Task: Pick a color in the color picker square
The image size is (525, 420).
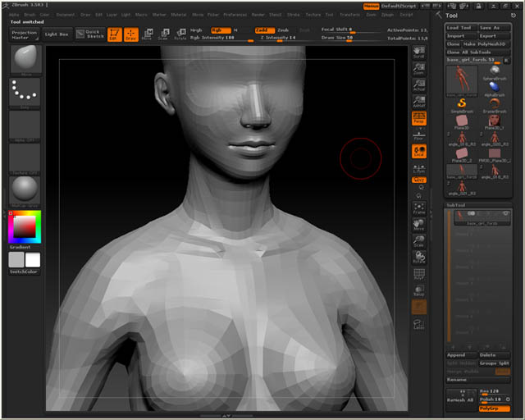Action: pyautogui.click(x=25, y=226)
